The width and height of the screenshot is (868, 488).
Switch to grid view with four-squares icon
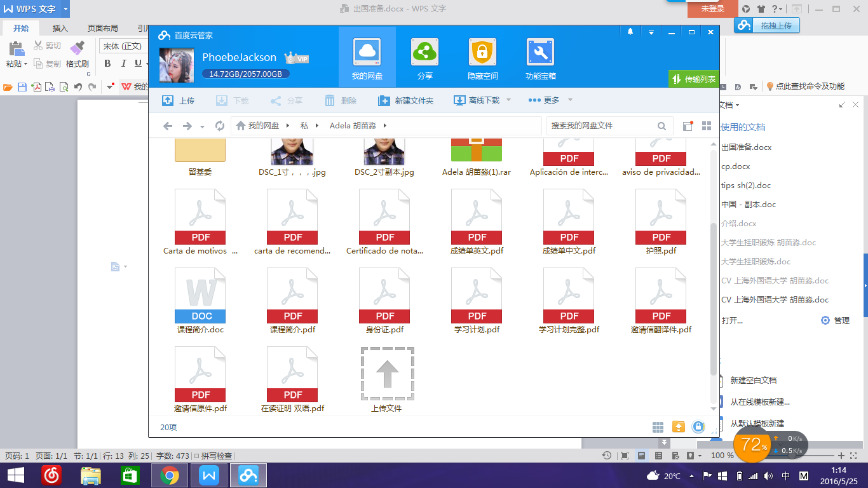706,126
